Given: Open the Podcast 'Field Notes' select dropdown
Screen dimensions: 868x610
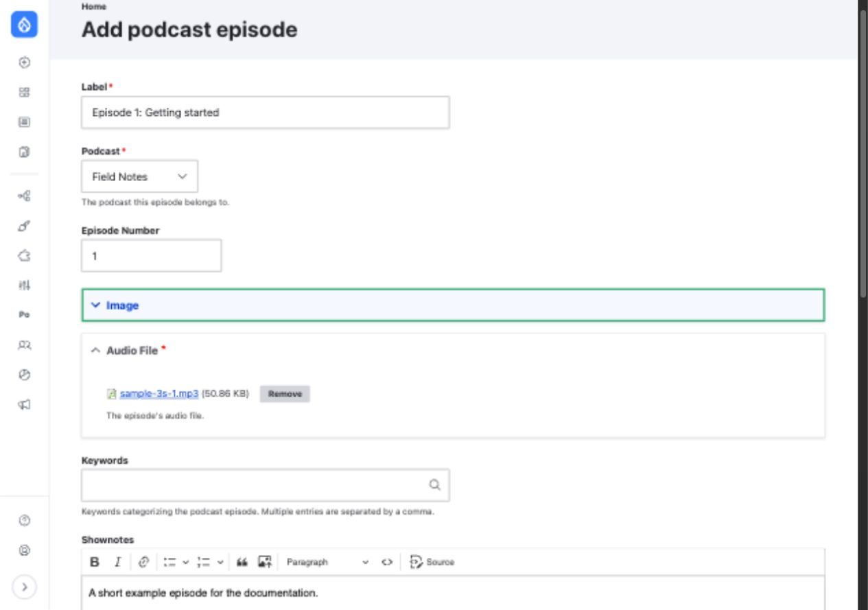Looking at the screenshot, I should pos(139,176).
